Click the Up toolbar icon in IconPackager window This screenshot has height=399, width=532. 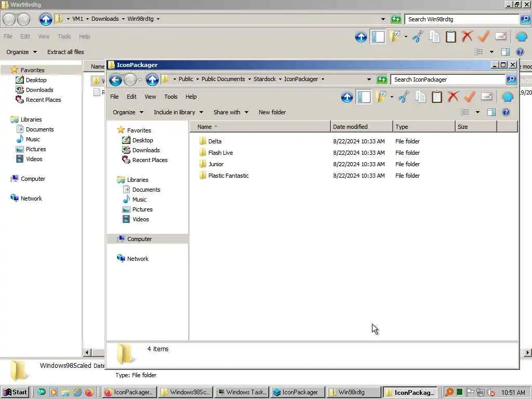347,97
